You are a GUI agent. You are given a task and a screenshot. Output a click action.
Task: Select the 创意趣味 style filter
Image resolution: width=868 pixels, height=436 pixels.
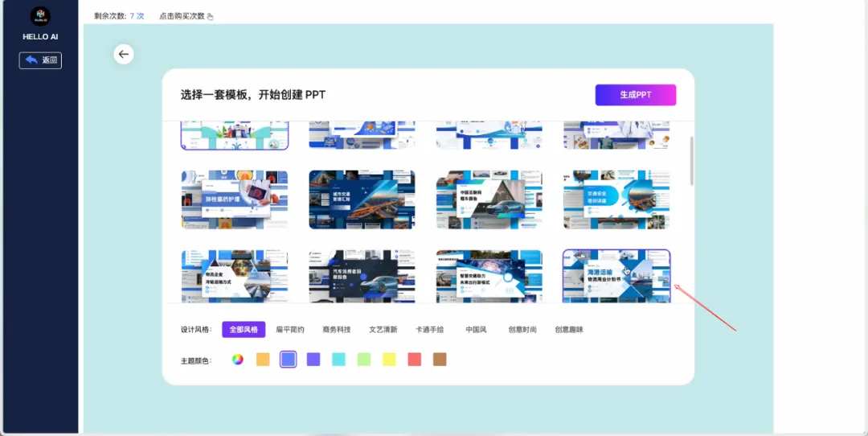click(569, 329)
